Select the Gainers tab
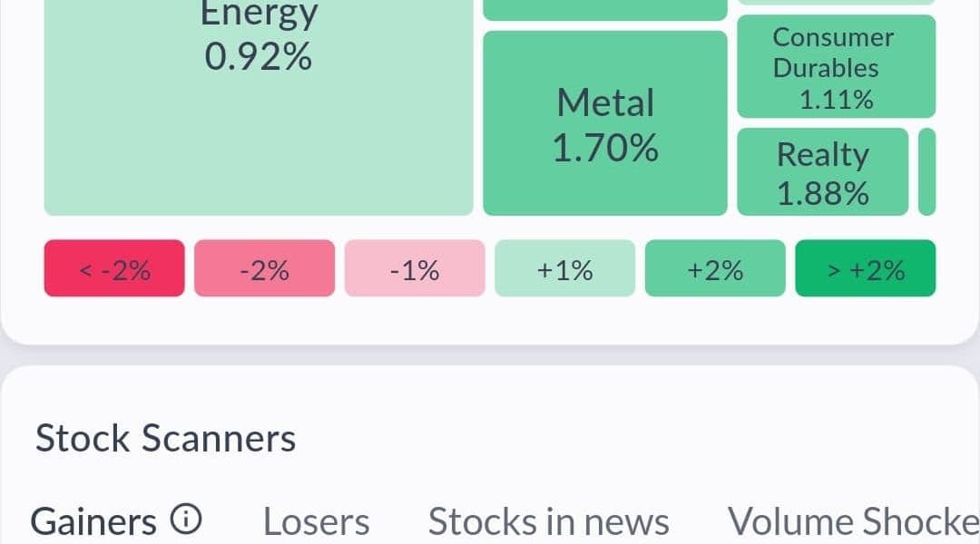This screenshot has height=544, width=980. [x=115, y=521]
